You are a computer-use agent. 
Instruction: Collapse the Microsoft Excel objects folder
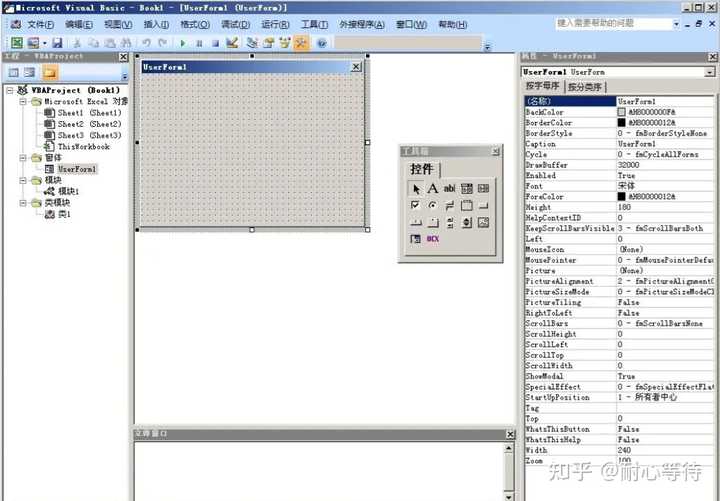[x=23, y=101]
